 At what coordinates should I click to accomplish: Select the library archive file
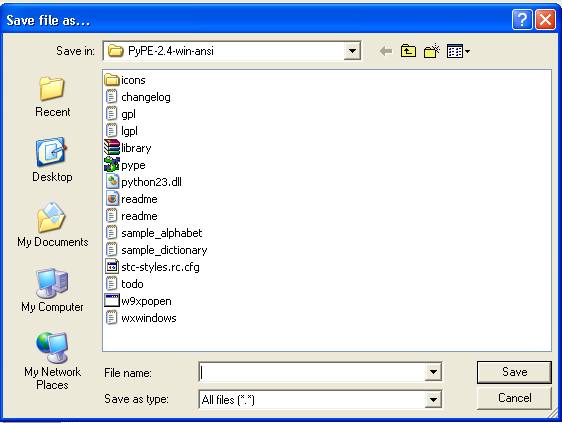[128, 148]
